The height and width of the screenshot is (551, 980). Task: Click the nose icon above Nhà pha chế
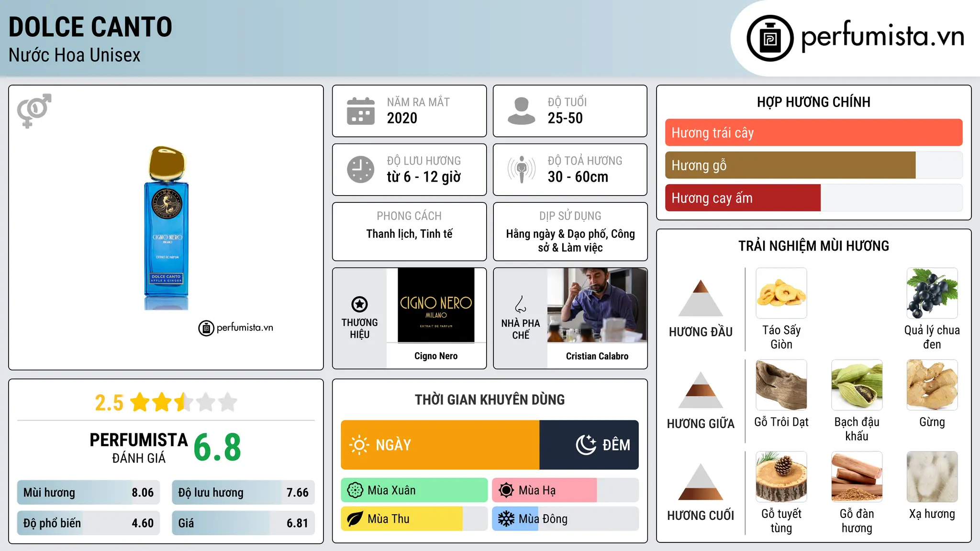coord(521,304)
